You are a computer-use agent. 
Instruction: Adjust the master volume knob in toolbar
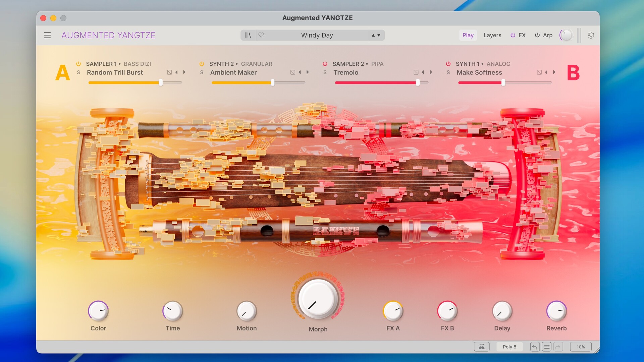(x=566, y=35)
